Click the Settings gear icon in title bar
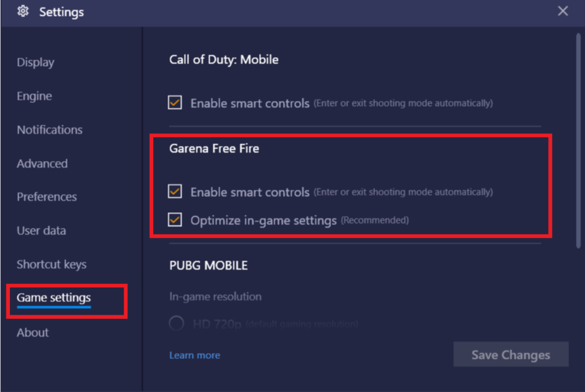The image size is (585, 392). (23, 11)
